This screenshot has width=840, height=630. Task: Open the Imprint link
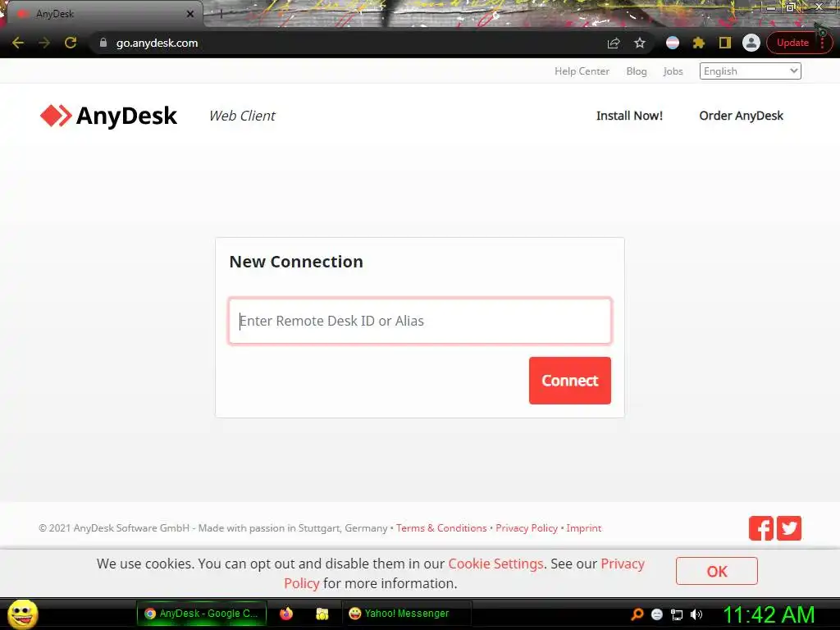[584, 528]
